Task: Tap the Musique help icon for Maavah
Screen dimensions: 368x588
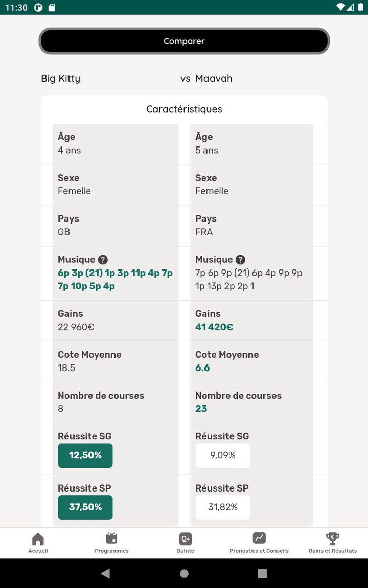Action: (241, 260)
